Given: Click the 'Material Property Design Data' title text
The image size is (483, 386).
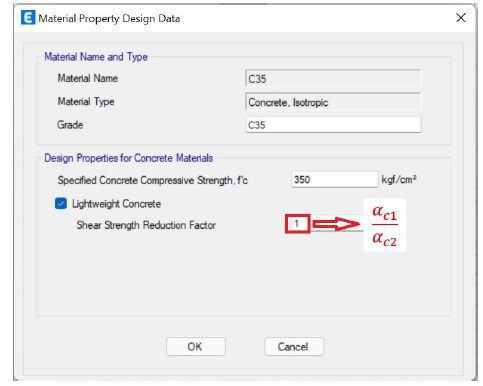Looking at the screenshot, I should 109,18.
